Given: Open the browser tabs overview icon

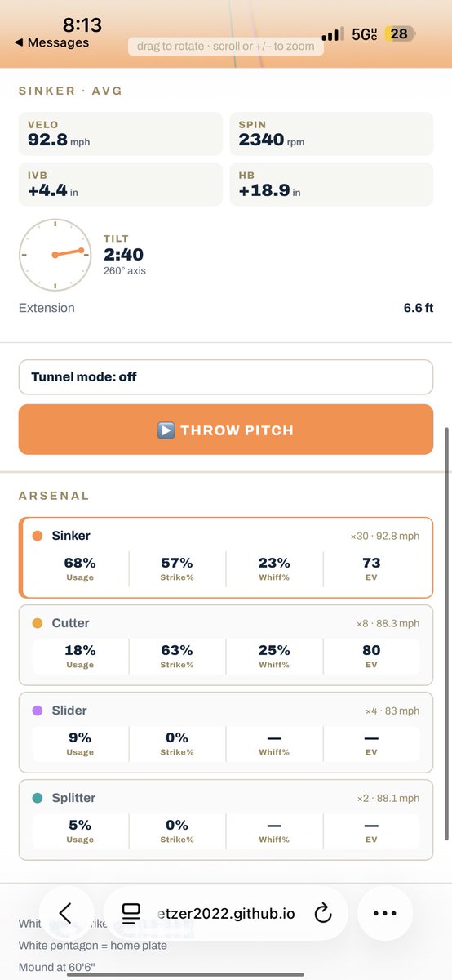Looking at the screenshot, I should pos(131,913).
